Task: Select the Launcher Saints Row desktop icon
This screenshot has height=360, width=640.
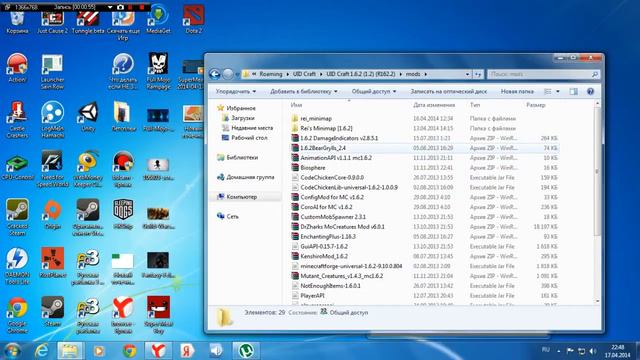Action: (x=52, y=72)
